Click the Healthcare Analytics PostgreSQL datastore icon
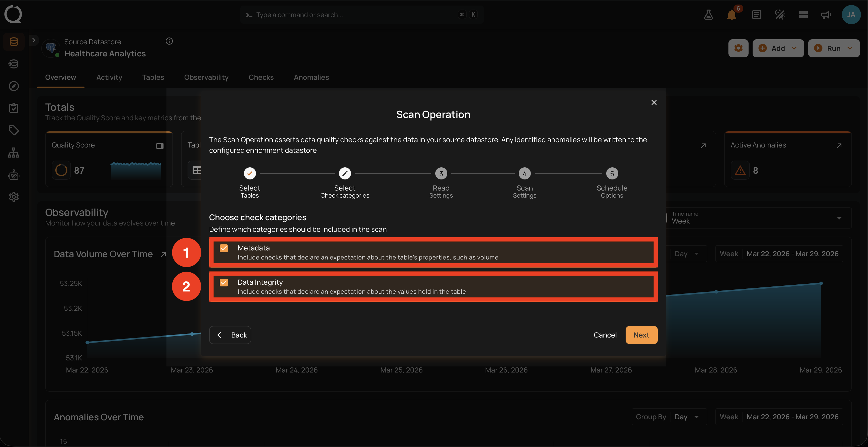 (51, 48)
